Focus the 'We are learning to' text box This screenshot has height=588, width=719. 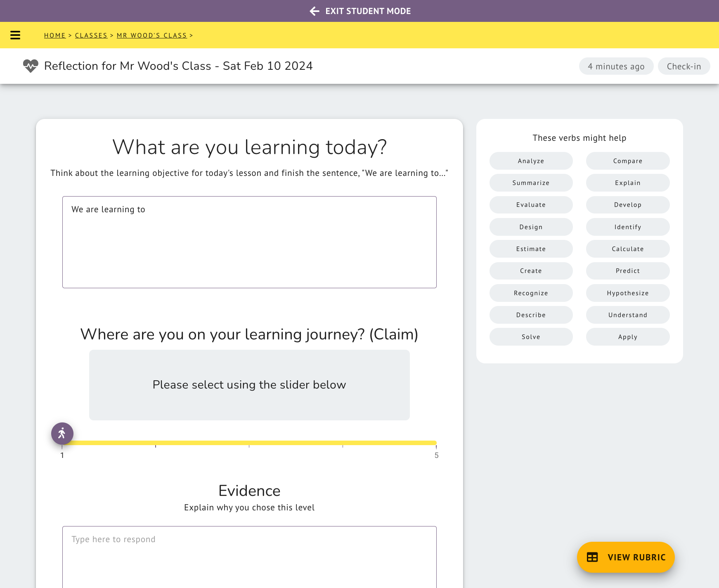249,242
